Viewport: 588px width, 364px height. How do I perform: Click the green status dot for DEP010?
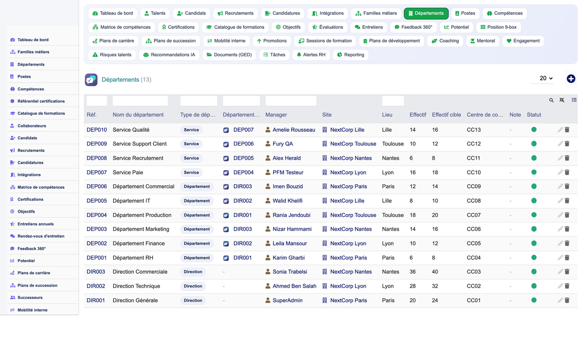tap(534, 130)
